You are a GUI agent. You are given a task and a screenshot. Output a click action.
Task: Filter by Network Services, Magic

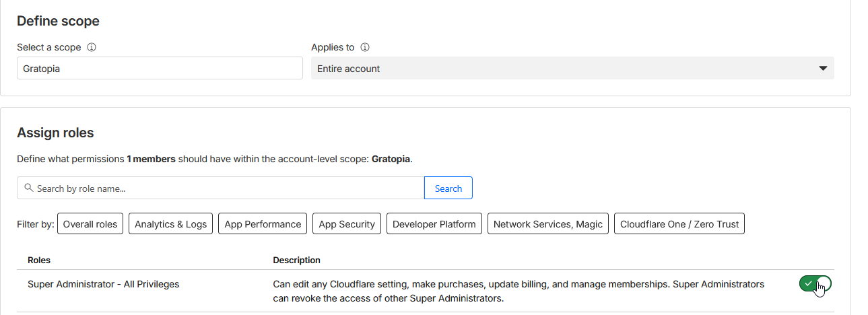pos(548,224)
